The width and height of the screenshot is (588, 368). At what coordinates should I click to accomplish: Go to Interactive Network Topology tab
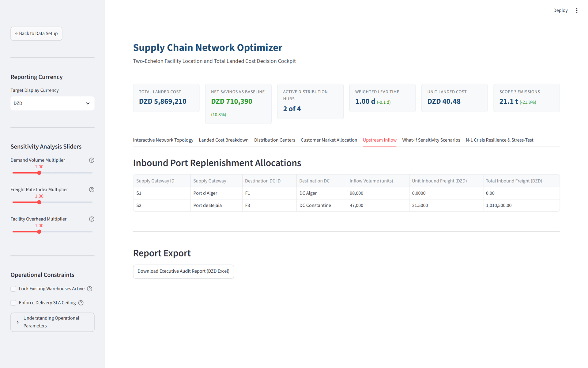point(163,140)
